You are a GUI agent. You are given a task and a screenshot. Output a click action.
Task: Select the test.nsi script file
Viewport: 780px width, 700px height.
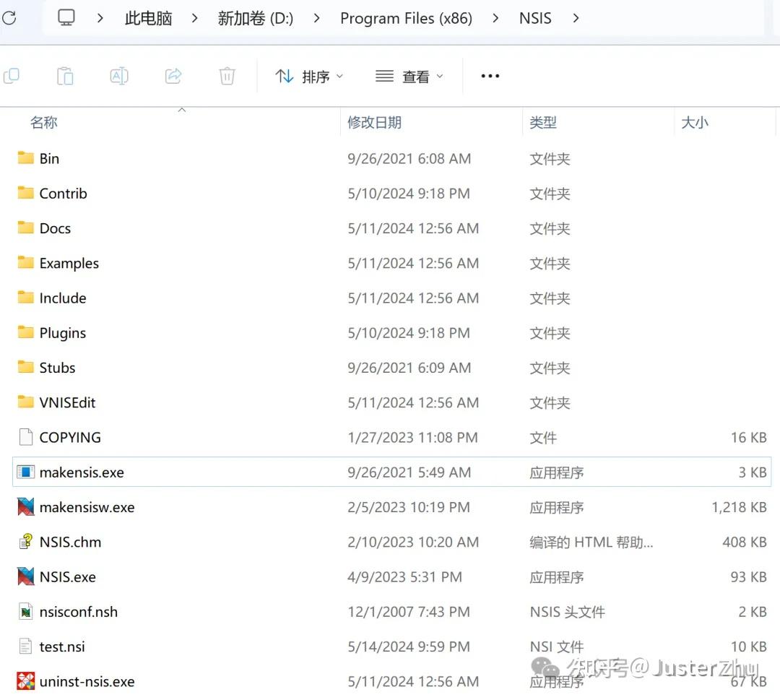(61, 647)
